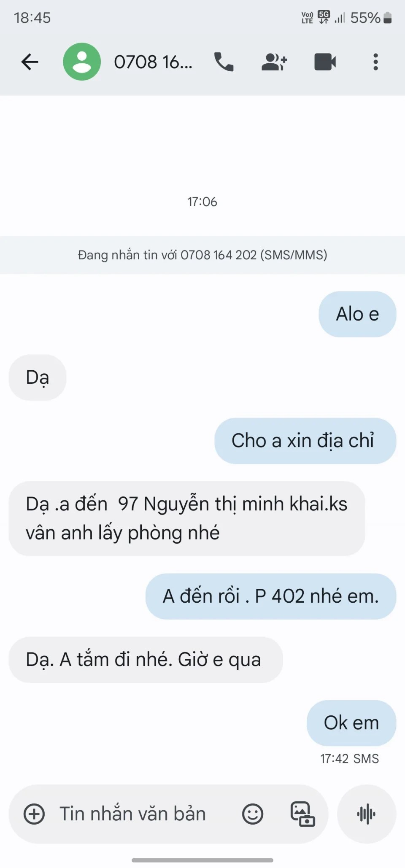Open the gallery and camera attach icon

(x=302, y=814)
